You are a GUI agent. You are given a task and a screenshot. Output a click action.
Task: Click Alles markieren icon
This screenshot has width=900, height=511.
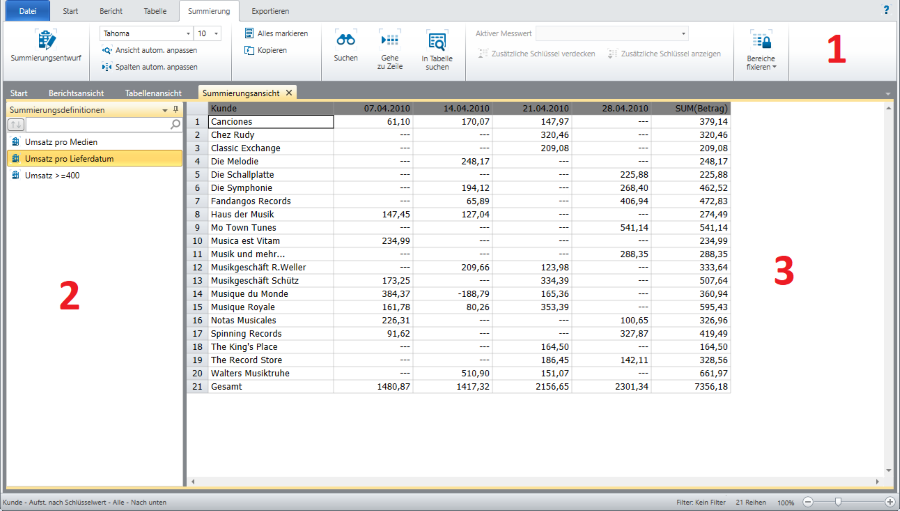(249, 33)
